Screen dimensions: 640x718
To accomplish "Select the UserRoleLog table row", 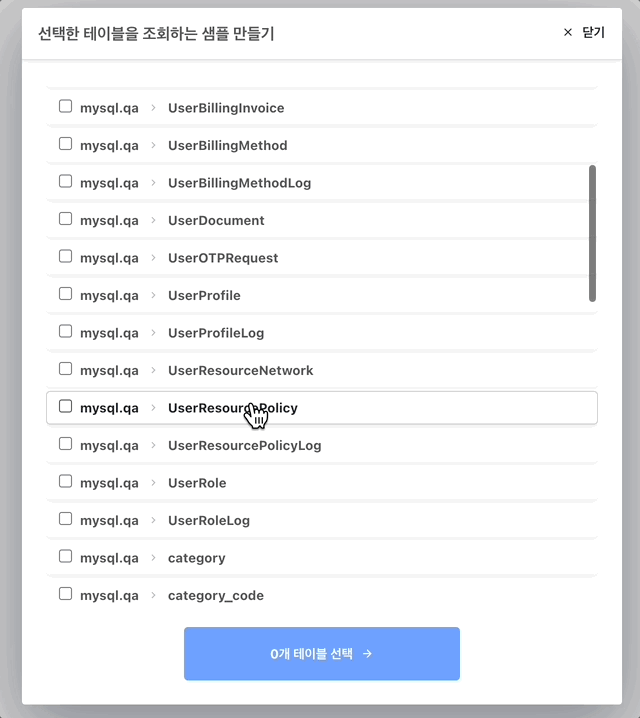I will click(320, 520).
